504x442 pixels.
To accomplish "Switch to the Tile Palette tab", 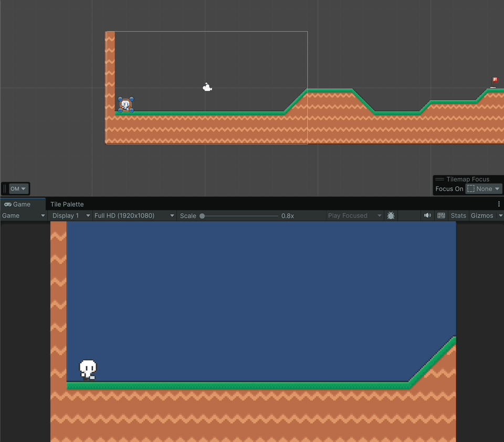I will (x=67, y=204).
